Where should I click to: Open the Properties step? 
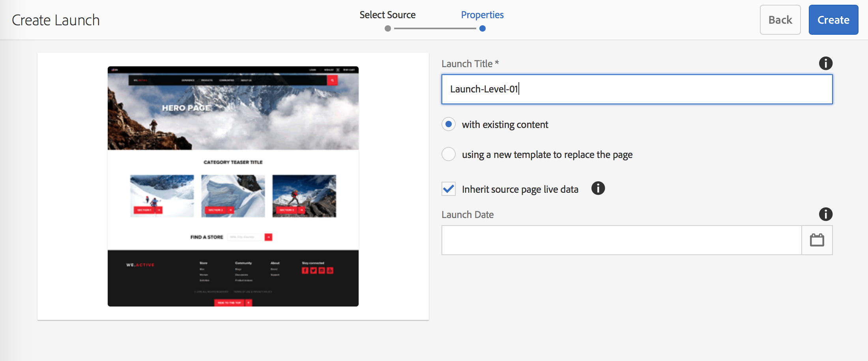click(482, 15)
